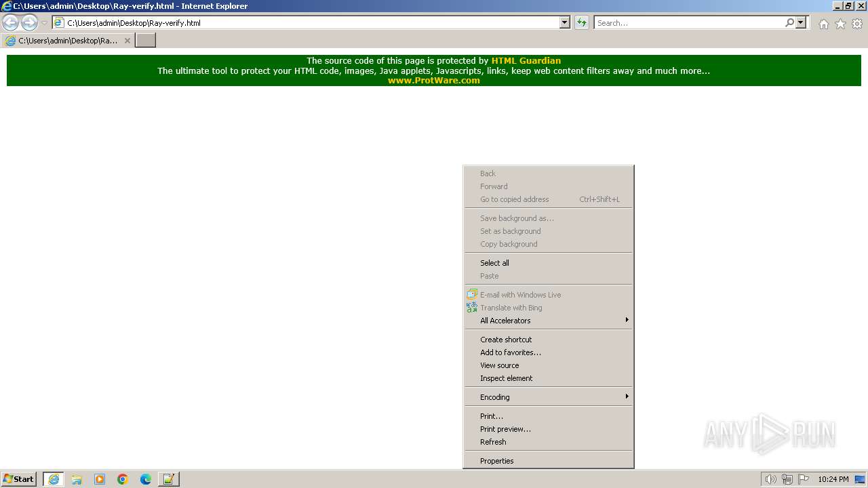Select the Ray-verify.html browser tab

(x=68, y=41)
